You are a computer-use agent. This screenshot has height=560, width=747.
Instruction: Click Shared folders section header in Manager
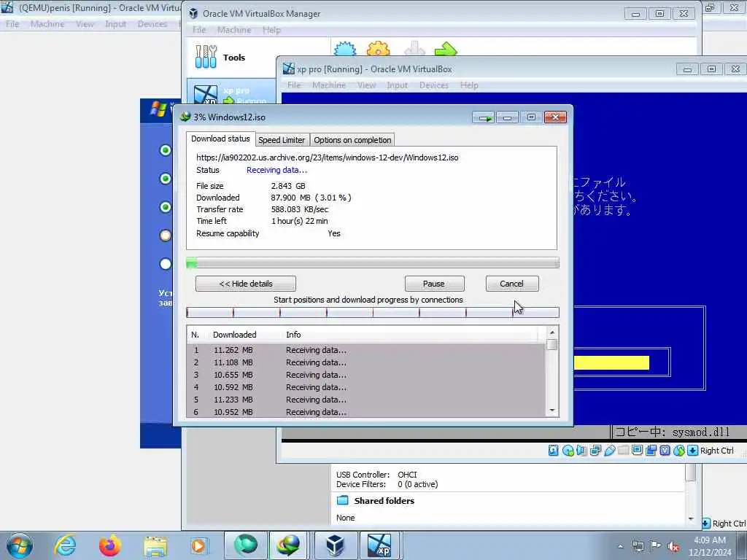pos(384,501)
